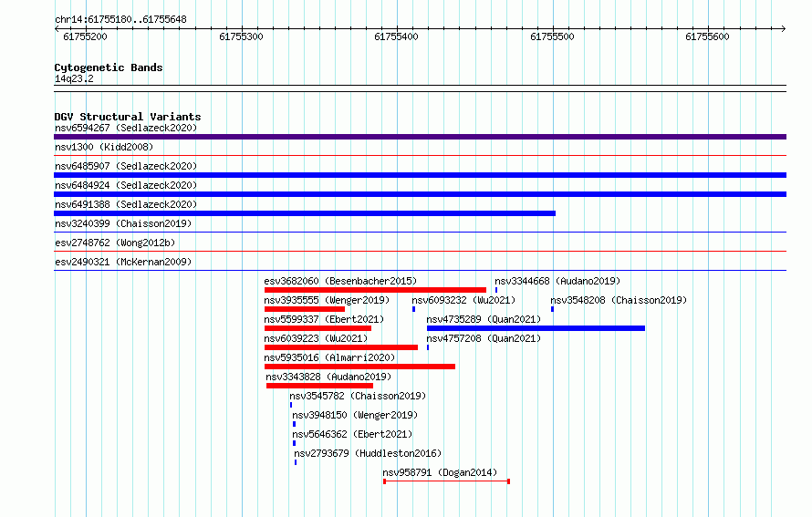This screenshot has height=517, width=812.
Task: Open the nsv3343828 (Audano2019) label
Action: point(328,377)
